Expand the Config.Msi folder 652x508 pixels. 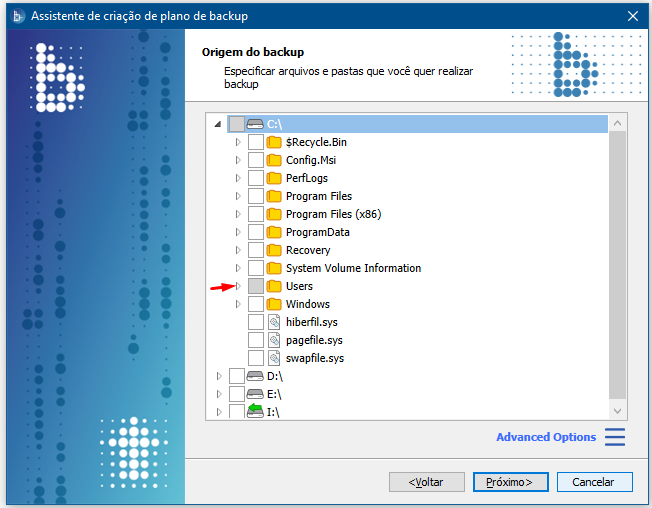(238, 160)
